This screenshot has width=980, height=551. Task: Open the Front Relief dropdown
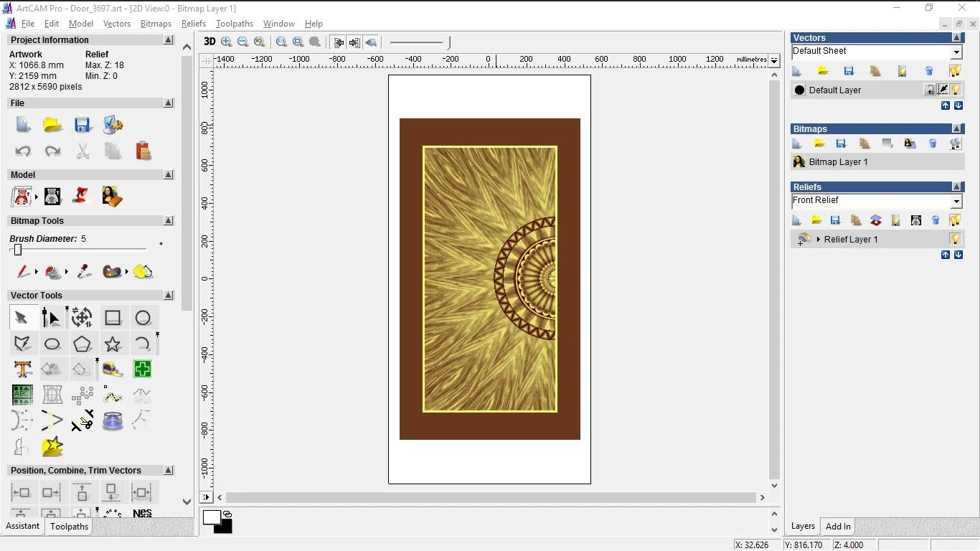956,202
